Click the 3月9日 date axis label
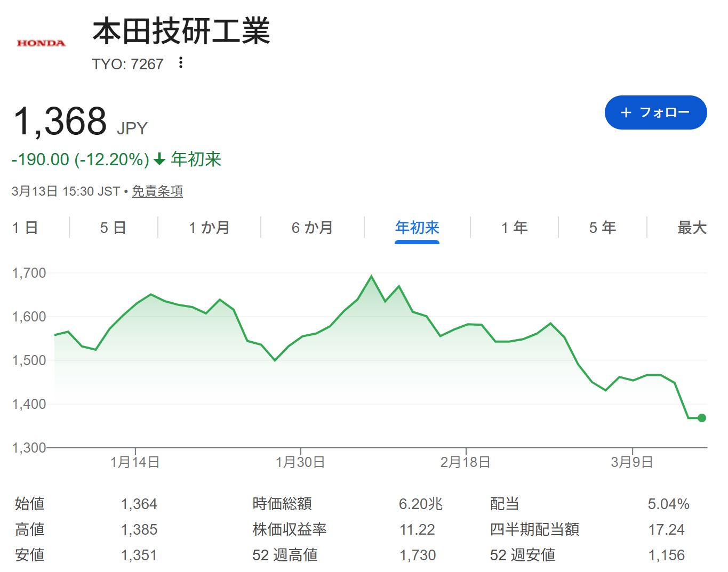 (x=632, y=462)
